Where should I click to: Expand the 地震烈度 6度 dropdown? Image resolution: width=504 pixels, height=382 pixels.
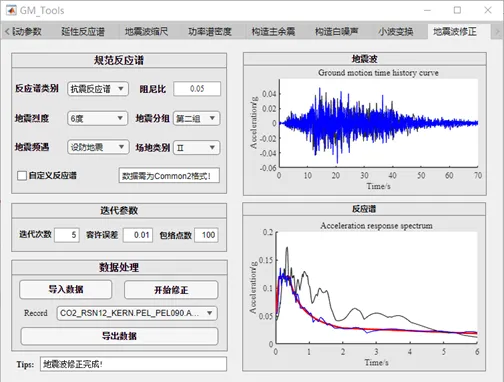click(97, 118)
